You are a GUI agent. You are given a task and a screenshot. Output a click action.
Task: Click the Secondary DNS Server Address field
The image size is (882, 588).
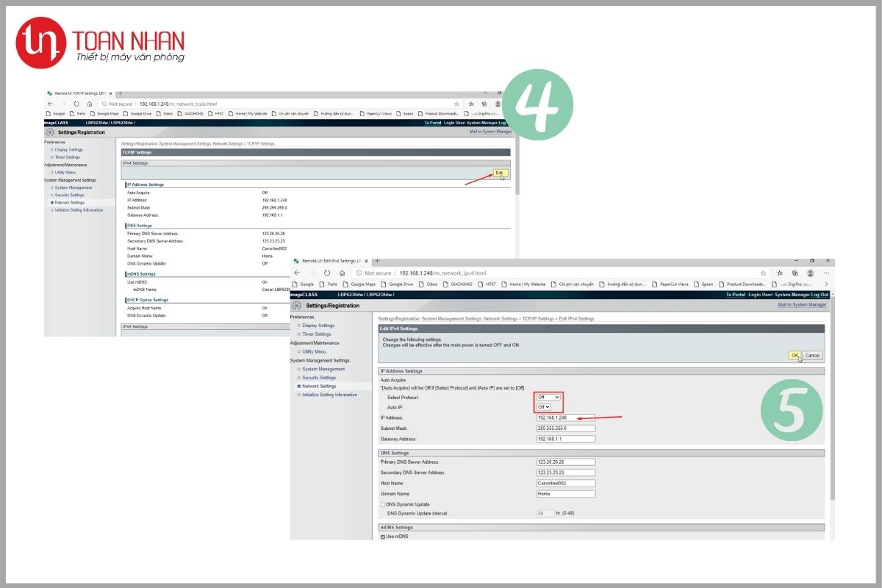[566, 473]
